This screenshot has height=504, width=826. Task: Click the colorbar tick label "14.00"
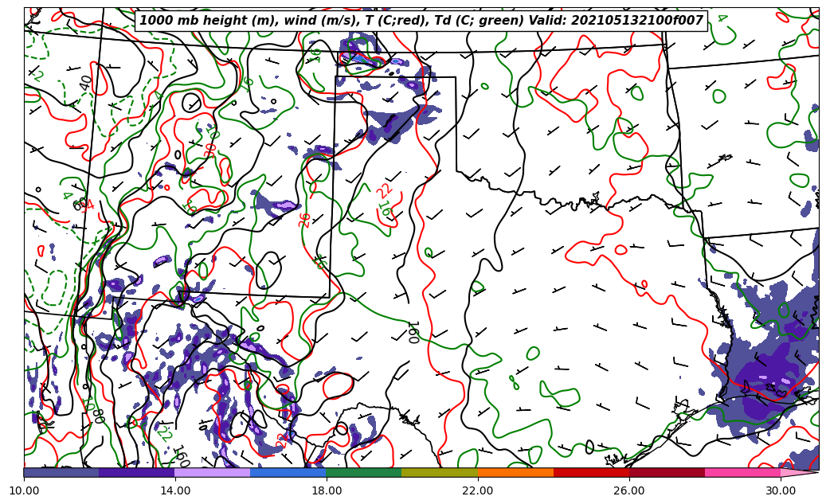(x=175, y=490)
